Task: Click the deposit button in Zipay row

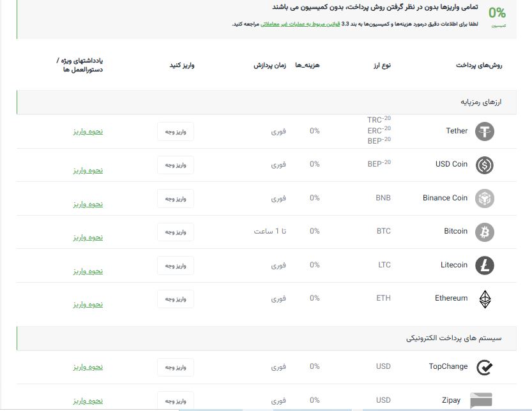Action: tap(176, 401)
